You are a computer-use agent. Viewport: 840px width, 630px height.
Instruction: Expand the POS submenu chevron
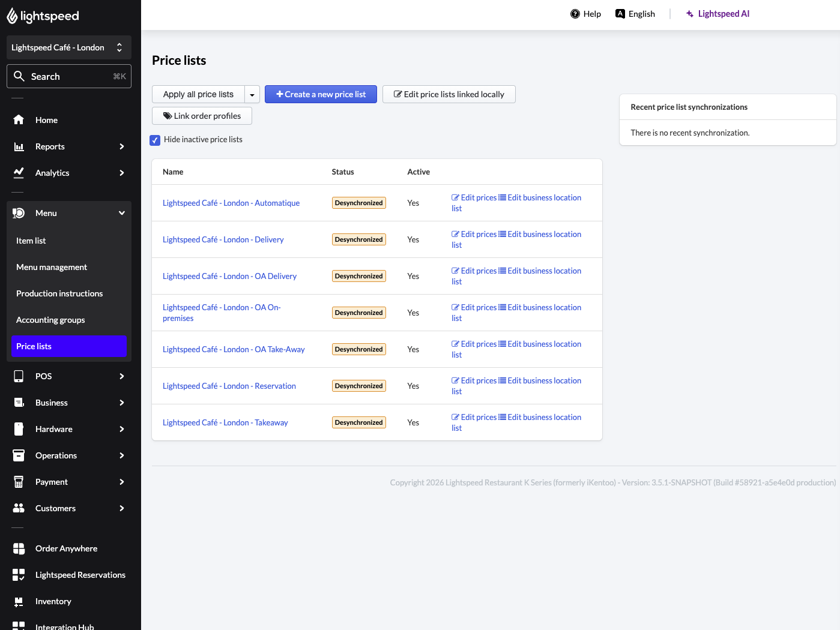coord(122,376)
